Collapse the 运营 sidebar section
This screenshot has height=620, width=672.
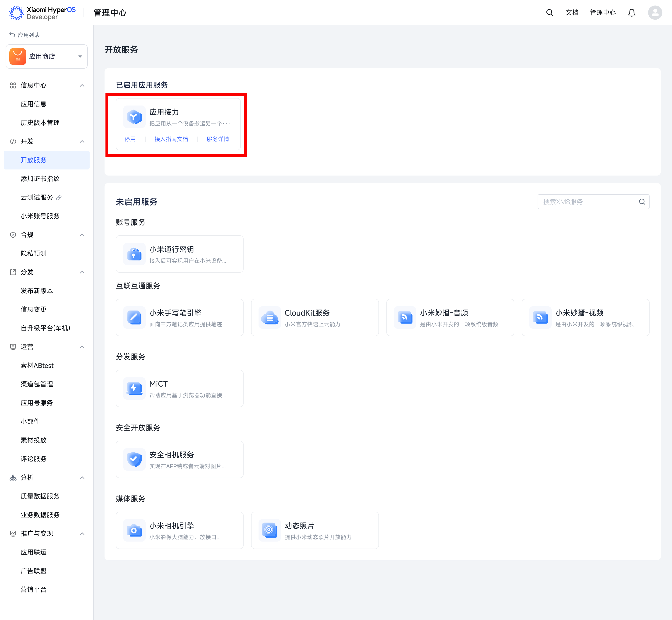[82, 347]
